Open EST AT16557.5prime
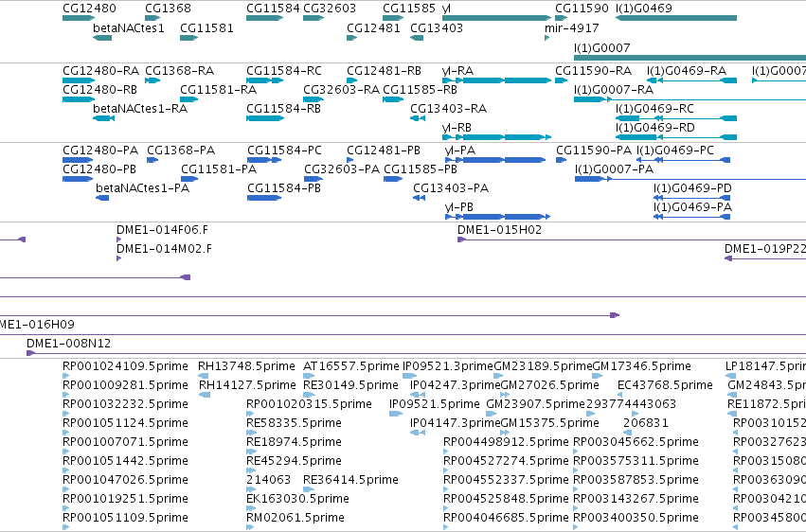 (309, 377)
